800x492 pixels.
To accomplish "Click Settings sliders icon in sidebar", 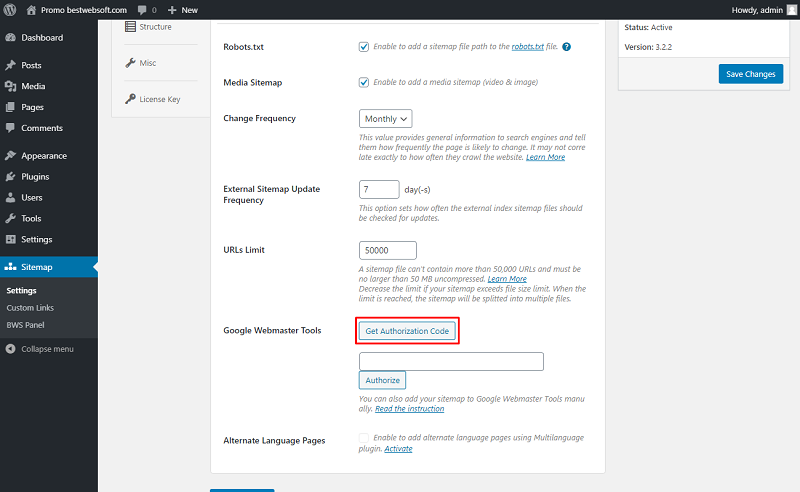I will (10, 239).
